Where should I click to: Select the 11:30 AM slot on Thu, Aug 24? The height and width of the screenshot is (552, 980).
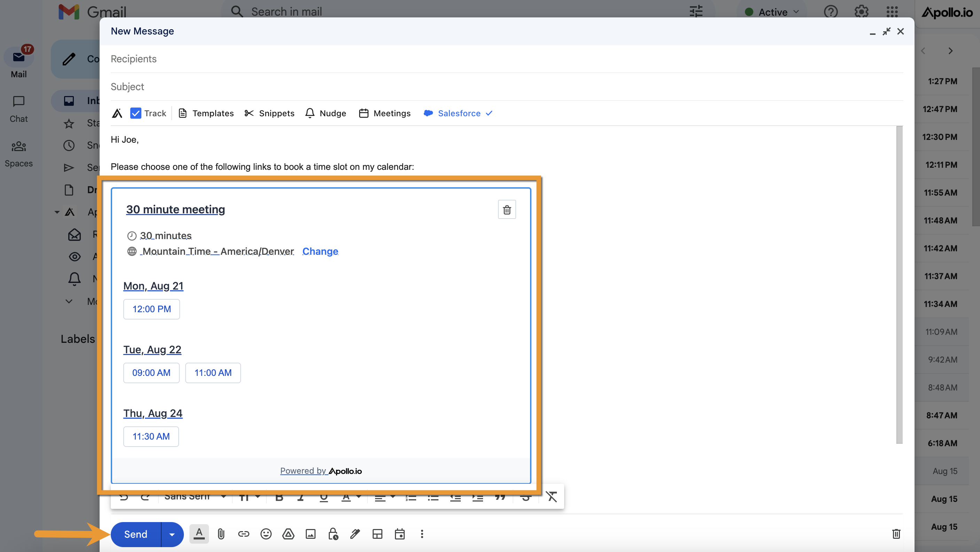point(151,436)
